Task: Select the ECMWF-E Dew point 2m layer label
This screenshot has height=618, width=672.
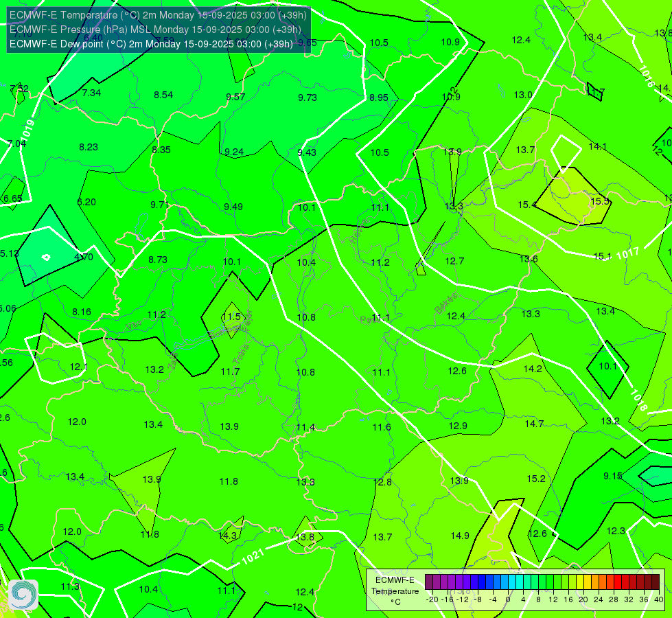Action: click(151, 44)
